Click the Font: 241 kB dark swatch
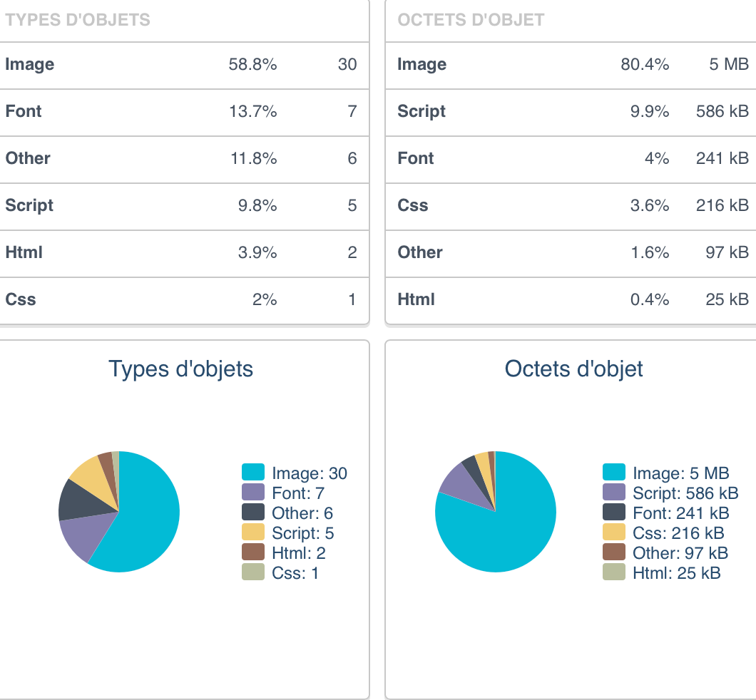 pos(614,512)
